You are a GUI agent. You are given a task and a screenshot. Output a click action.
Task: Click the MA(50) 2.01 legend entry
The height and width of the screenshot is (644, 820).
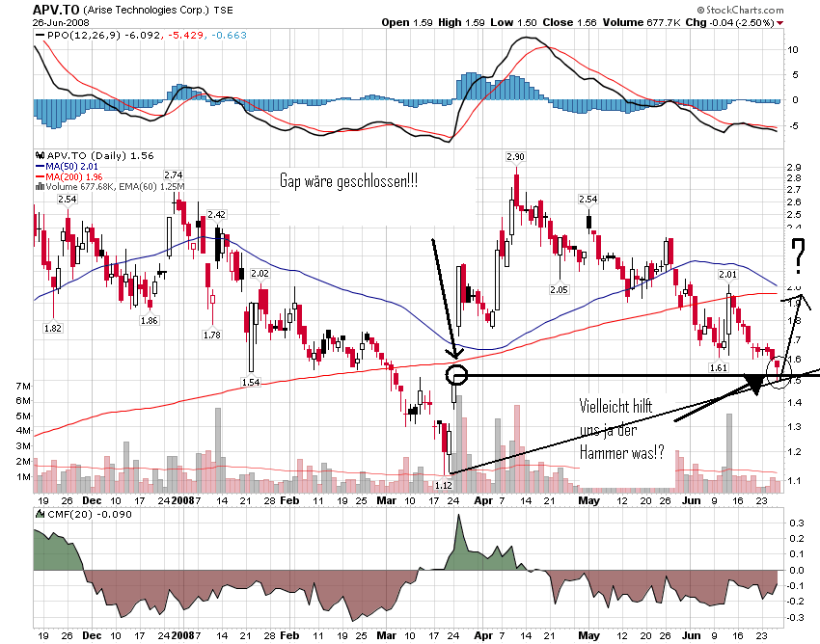(x=71, y=166)
